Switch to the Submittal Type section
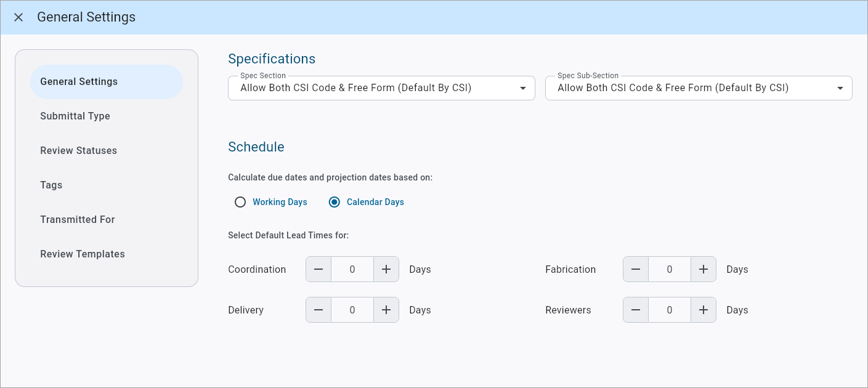This screenshot has height=388, width=868. click(75, 116)
